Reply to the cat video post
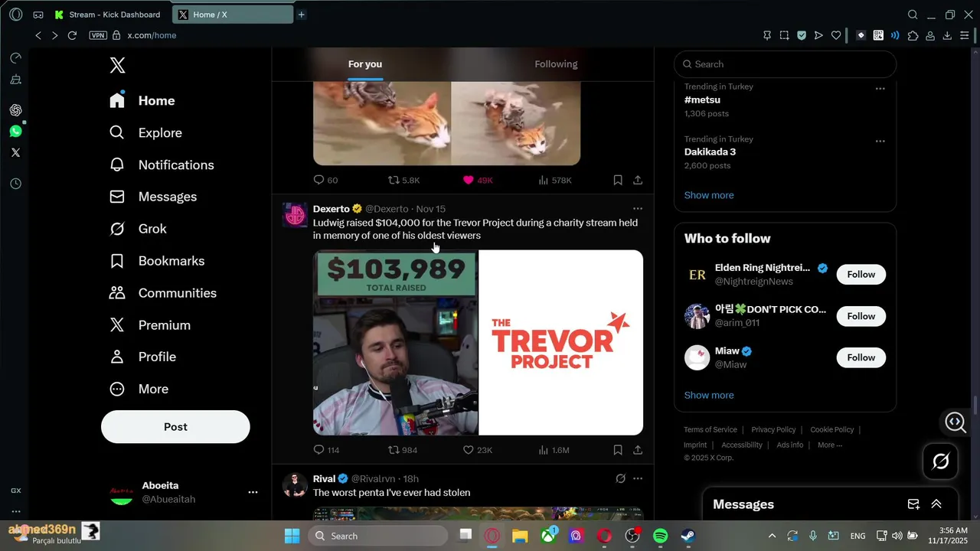The height and width of the screenshot is (551, 980). click(325, 180)
